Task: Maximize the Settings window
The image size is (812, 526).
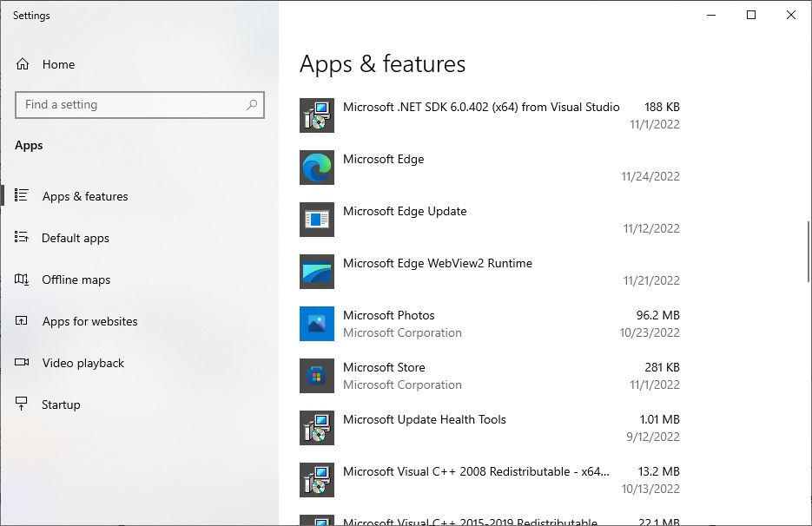Action: [x=751, y=15]
